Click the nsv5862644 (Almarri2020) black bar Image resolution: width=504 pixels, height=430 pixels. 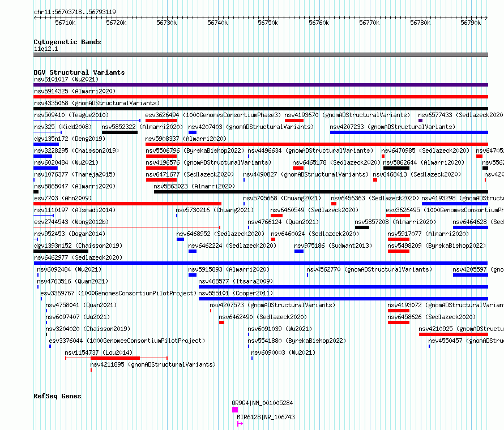pyautogui.click(x=396, y=168)
